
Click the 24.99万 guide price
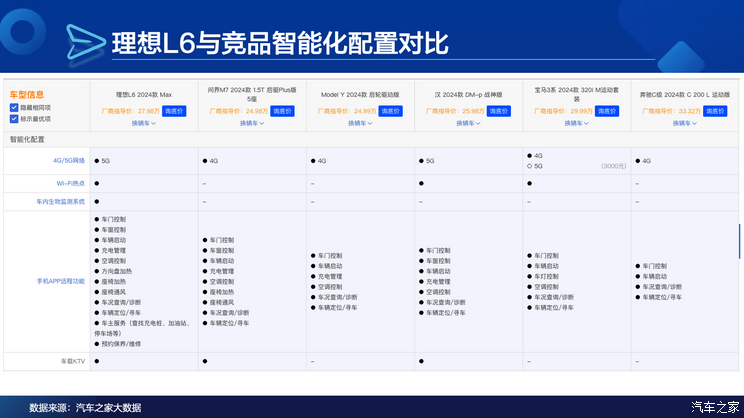point(365,111)
